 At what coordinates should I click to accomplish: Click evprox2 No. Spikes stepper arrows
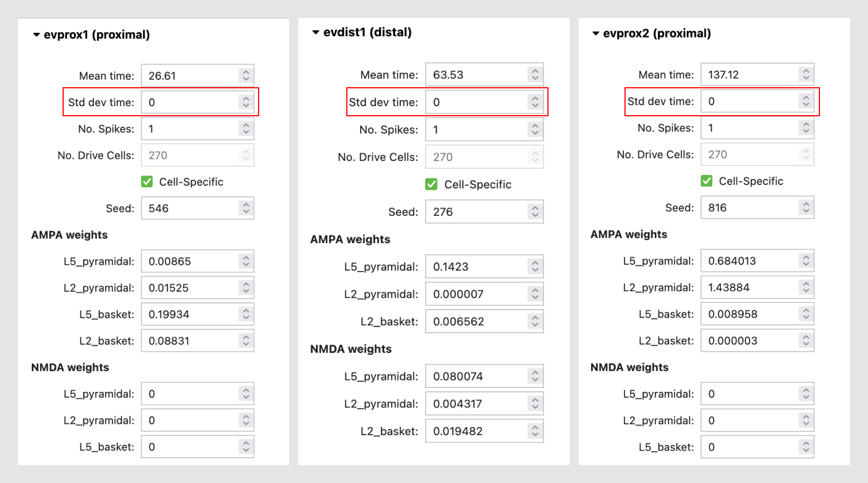805,128
